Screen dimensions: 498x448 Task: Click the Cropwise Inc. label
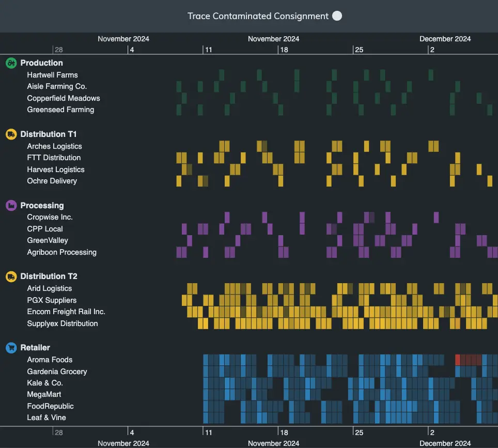[50, 217]
